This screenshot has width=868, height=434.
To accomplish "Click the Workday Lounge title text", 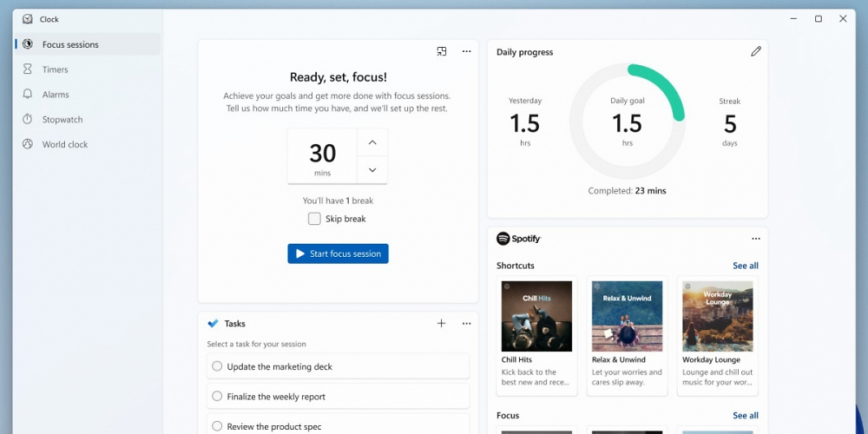I will 712,360.
